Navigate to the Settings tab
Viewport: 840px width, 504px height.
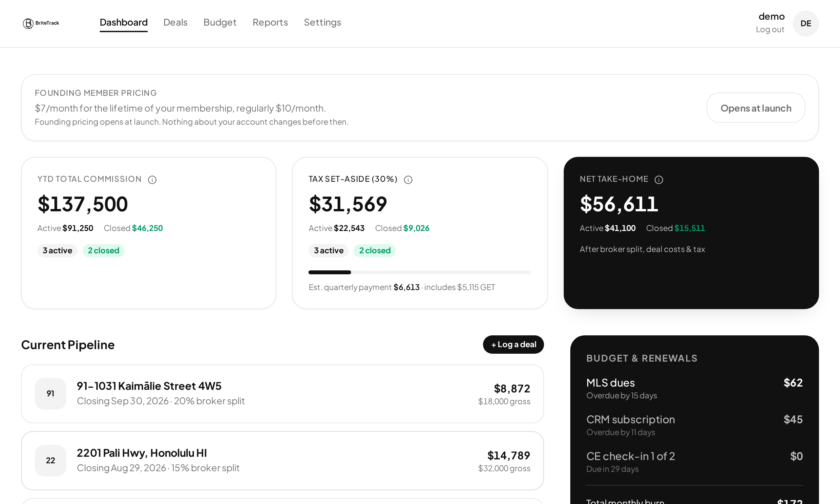tap(323, 22)
